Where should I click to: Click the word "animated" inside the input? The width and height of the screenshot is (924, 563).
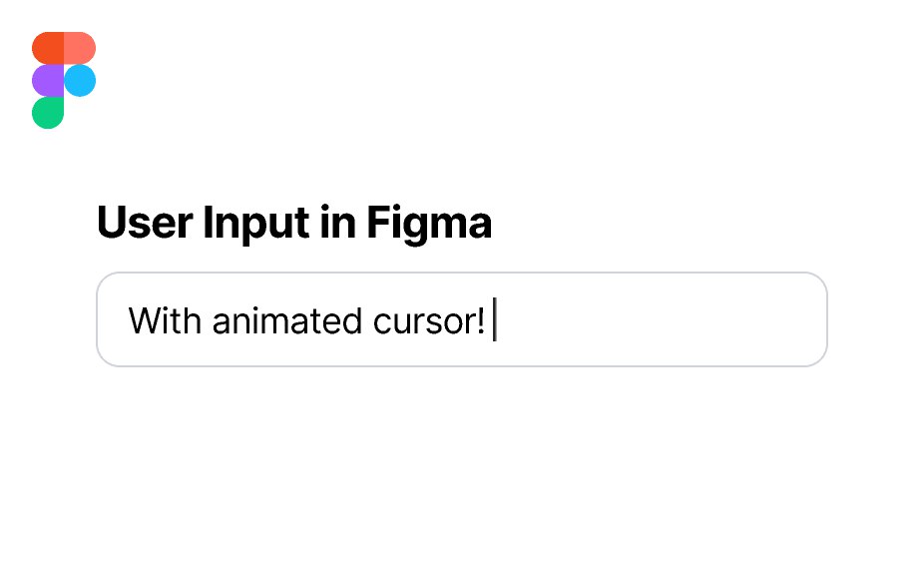click(287, 321)
